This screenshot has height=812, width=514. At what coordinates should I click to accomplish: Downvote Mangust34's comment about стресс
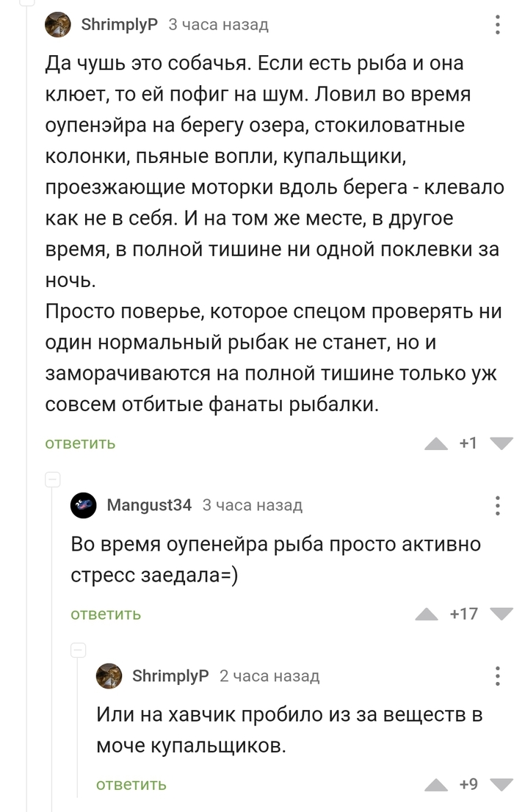pyautogui.click(x=502, y=614)
